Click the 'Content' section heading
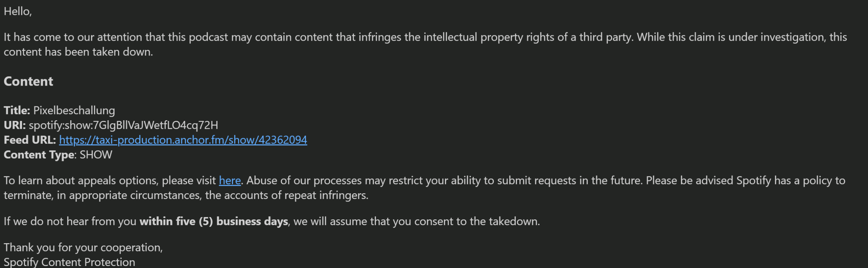 pyautogui.click(x=28, y=81)
